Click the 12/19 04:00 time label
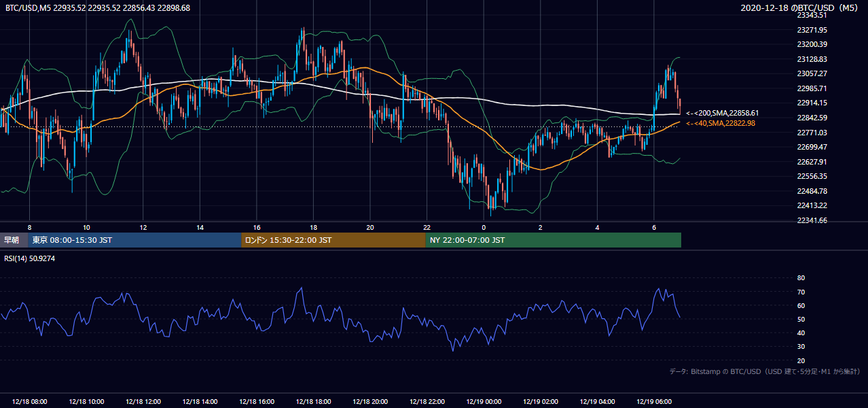 click(597, 402)
